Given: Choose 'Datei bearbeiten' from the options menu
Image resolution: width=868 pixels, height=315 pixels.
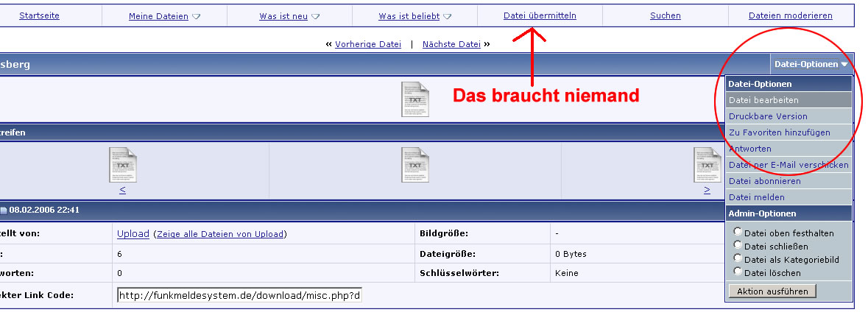Looking at the screenshot, I should point(763,100).
